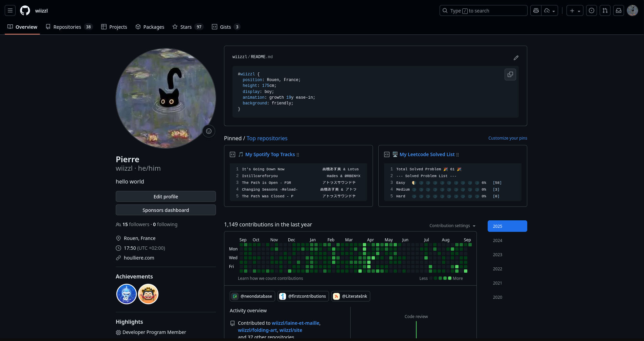
Task: Open the Contribution settings dropdown
Action: pos(452,226)
